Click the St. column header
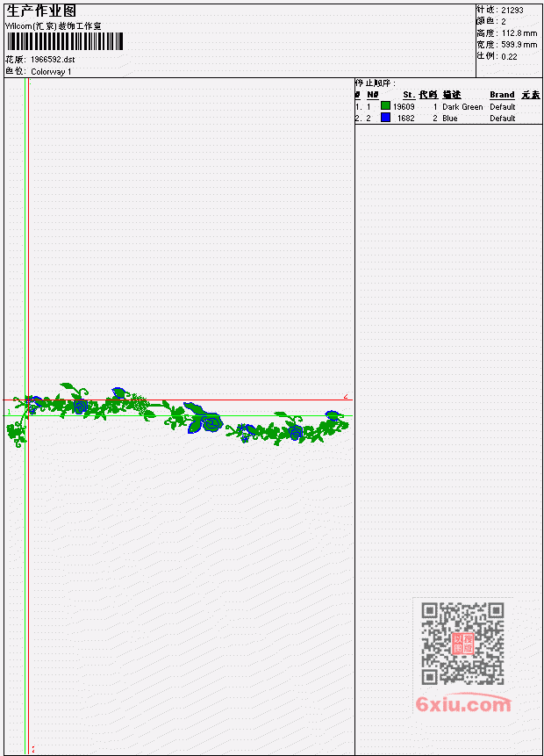 pyautogui.click(x=409, y=95)
